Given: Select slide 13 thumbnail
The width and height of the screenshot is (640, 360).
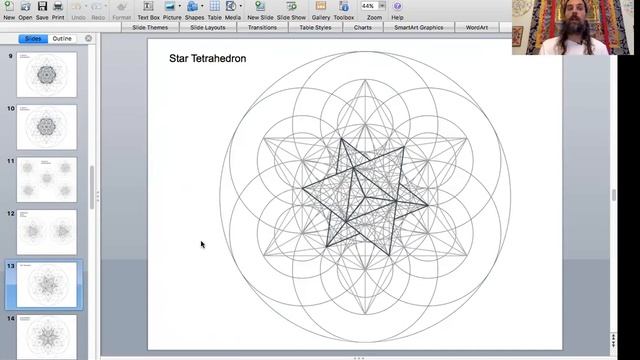Looking at the screenshot, I should pos(47,284).
